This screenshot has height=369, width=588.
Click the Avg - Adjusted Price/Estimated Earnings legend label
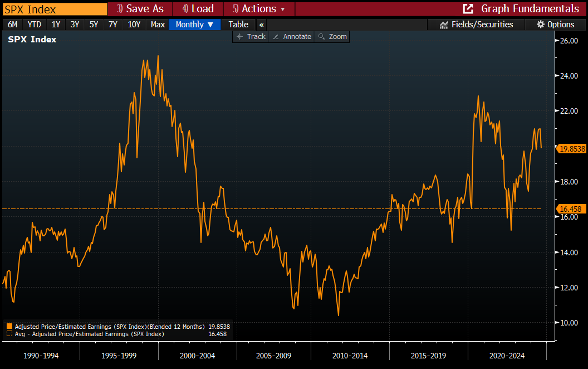click(x=89, y=334)
